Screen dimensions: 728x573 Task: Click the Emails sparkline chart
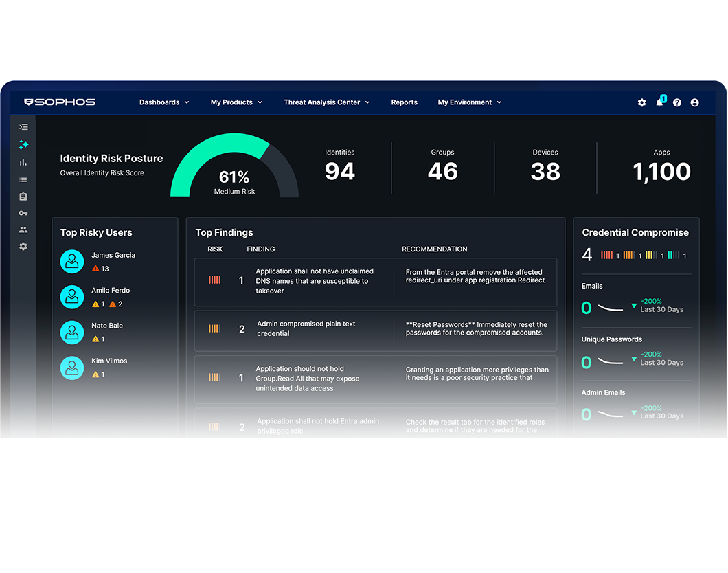(x=611, y=308)
